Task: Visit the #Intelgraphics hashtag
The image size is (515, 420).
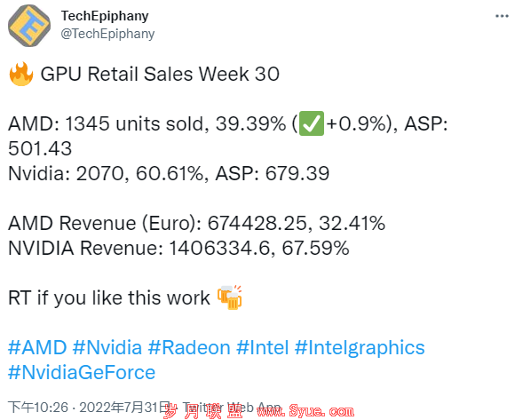Action: [360, 347]
